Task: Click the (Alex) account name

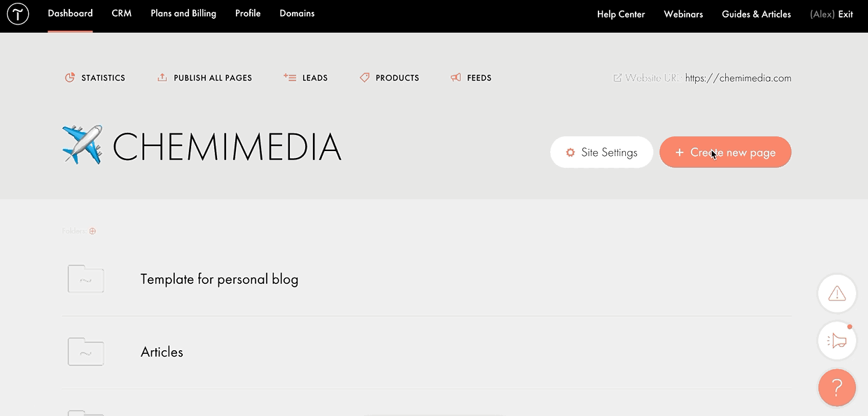Action: click(x=822, y=14)
